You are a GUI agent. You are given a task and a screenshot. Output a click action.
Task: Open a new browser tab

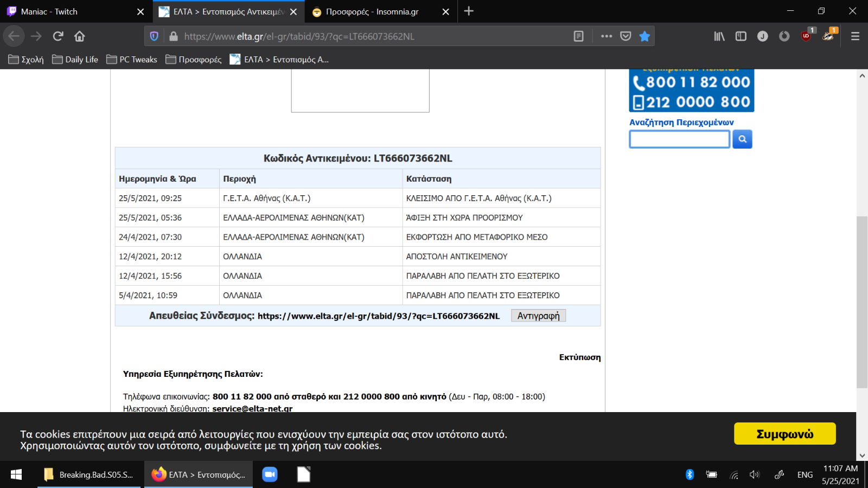tap(469, 11)
